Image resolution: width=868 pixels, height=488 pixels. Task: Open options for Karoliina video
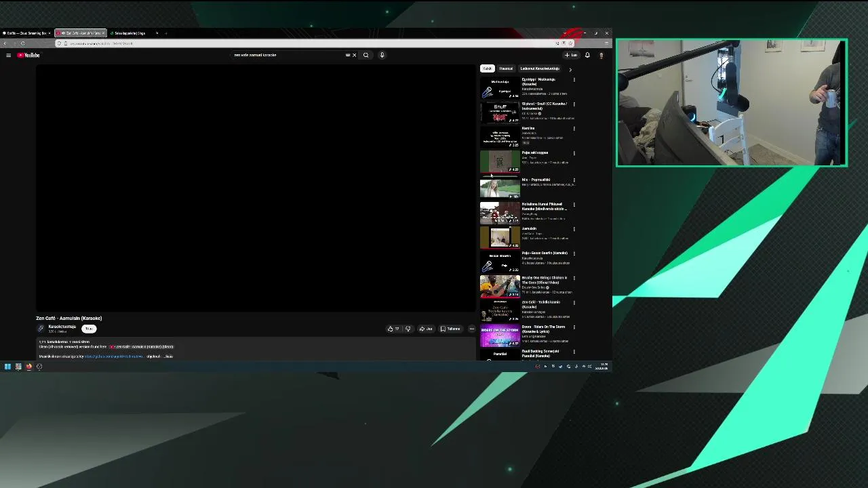(x=574, y=129)
